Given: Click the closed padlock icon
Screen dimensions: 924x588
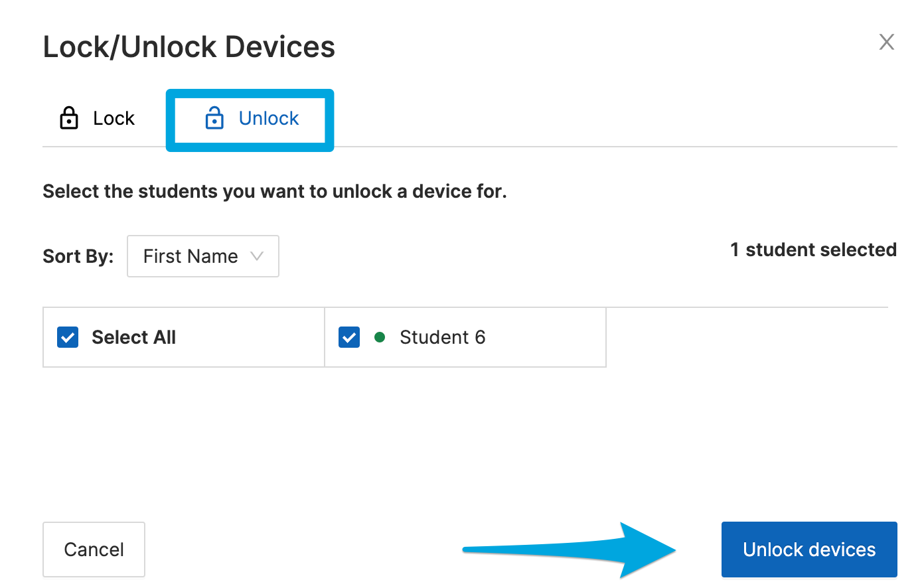Looking at the screenshot, I should [x=69, y=117].
